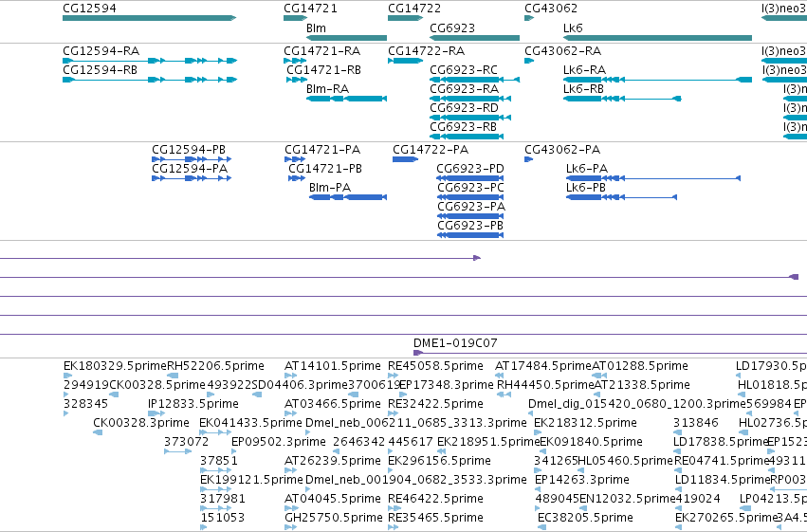The width and height of the screenshot is (807, 532).
Task: Click EST EK296156.5prime
Action: coord(392,470)
